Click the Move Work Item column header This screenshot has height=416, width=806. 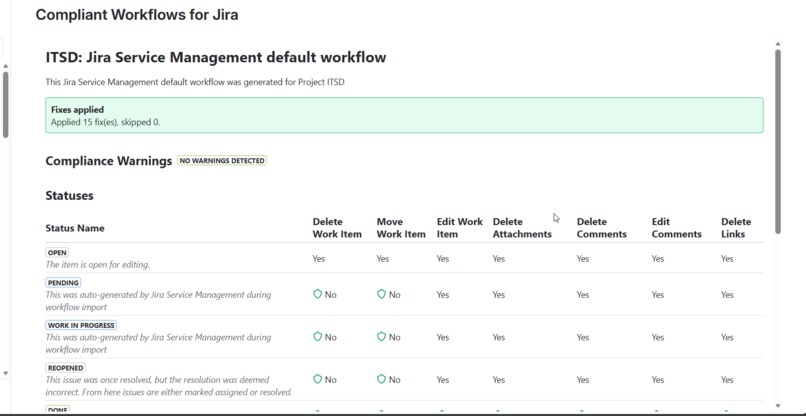click(401, 228)
